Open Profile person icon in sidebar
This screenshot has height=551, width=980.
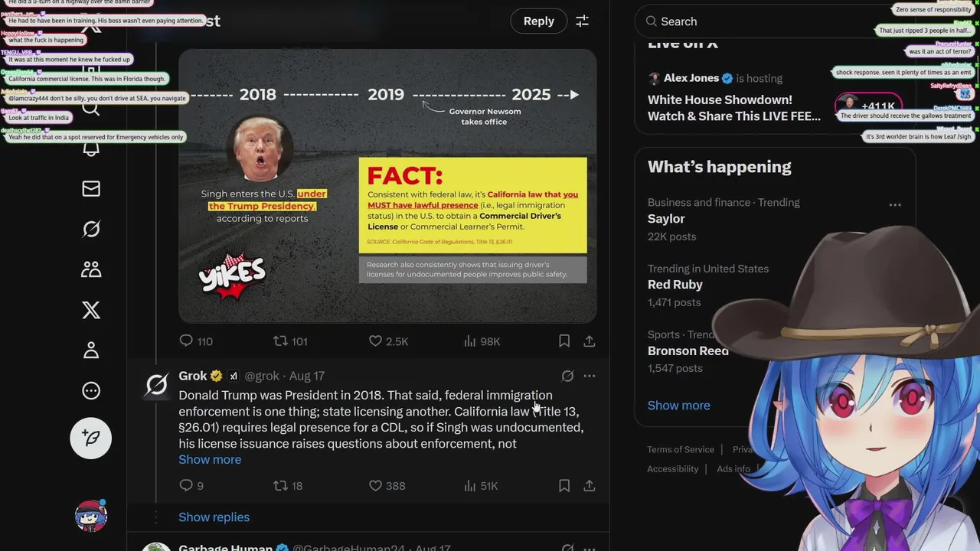[91, 350]
